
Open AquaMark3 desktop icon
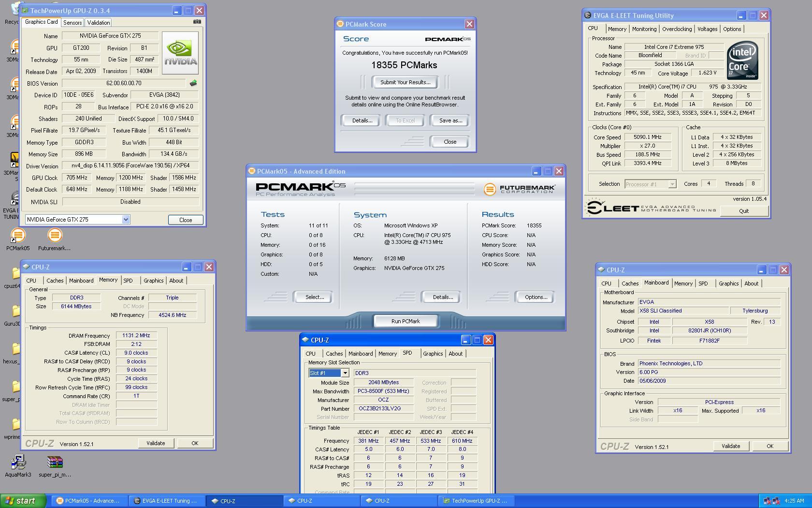click(x=18, y=462)
